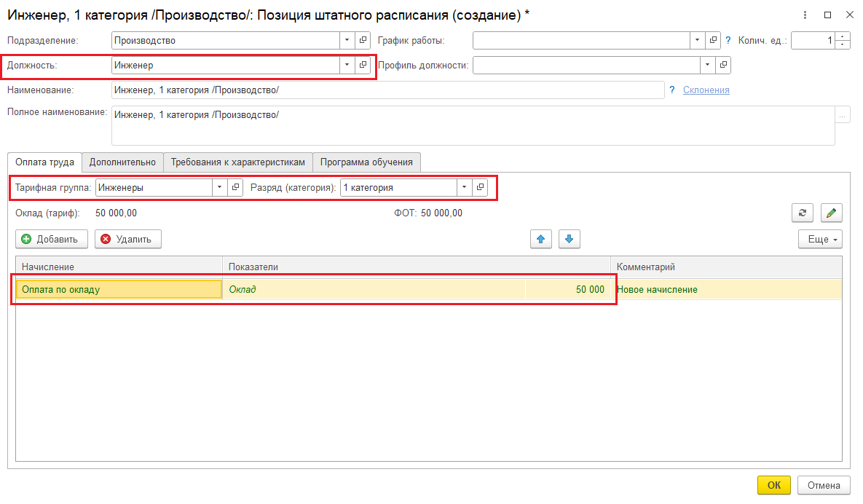Click the open icon next to Подразделение field
The width and height of the screenshot is (863, 504).
coord(363,41)
